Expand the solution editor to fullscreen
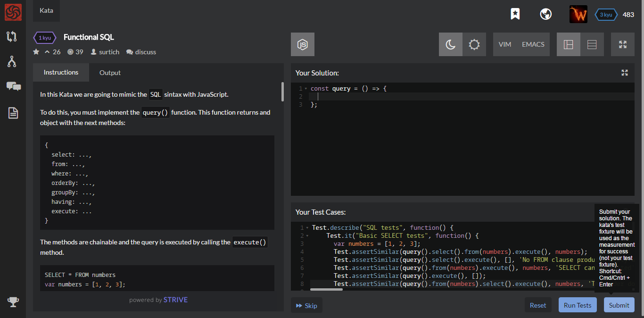The height and width of the screenshot is (318, 644). click(x=625, y=73)
